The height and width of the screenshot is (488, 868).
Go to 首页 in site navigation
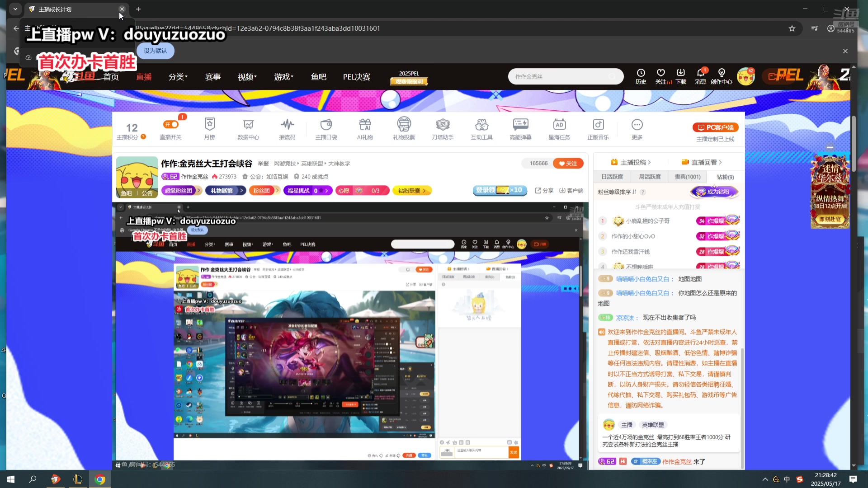click(111, 77)
